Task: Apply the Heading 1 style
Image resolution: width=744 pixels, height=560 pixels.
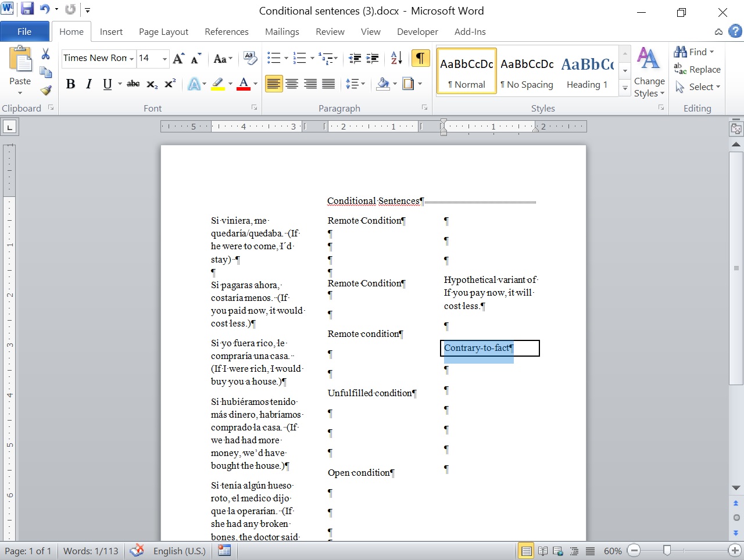Action: pos(588,71)
